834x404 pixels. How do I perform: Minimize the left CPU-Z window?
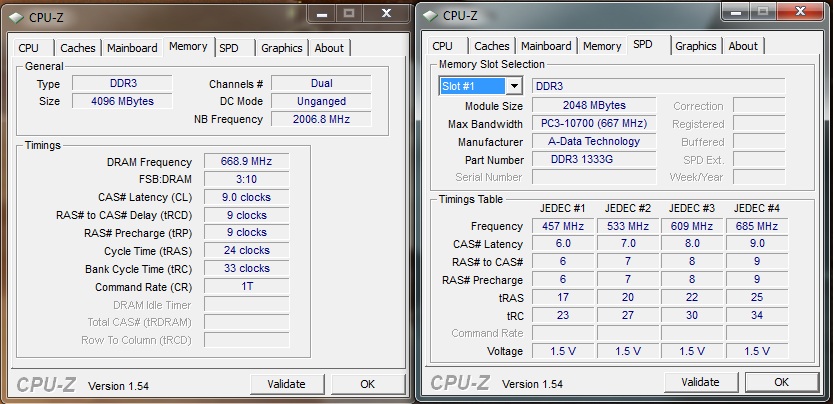click(x=322, y=14)
